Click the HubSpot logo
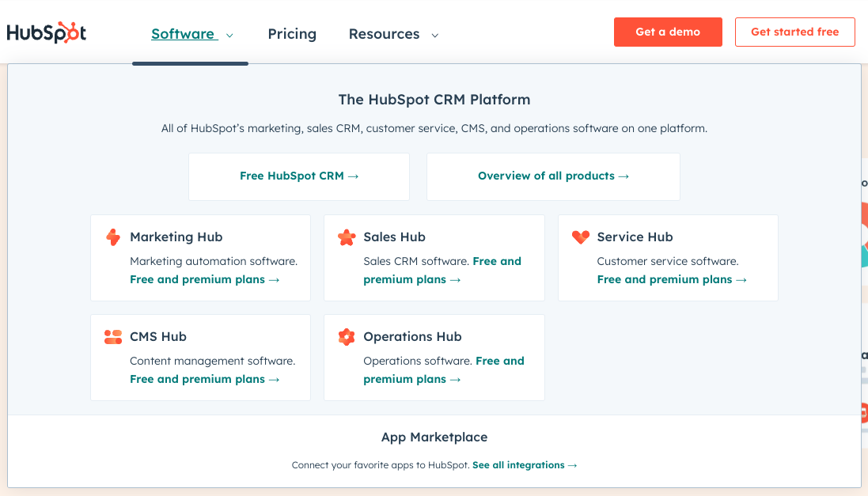Viewport: 868px width, 496px height. point(47,32)
